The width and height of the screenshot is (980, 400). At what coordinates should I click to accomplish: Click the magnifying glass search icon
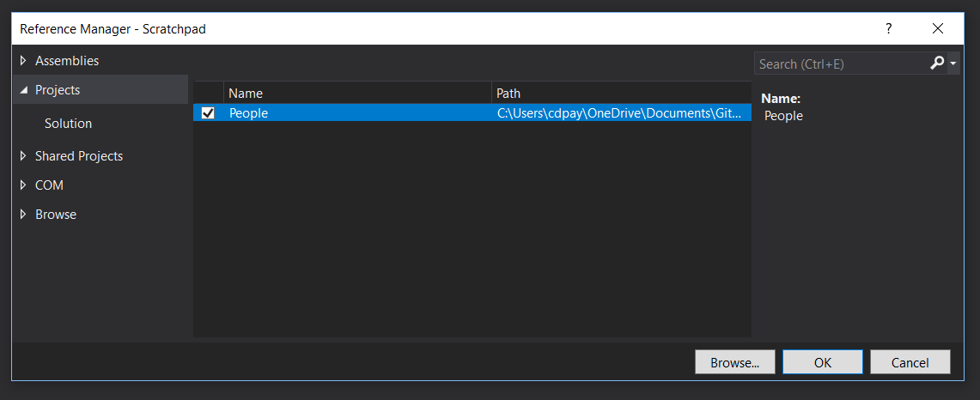coord(937,64)
